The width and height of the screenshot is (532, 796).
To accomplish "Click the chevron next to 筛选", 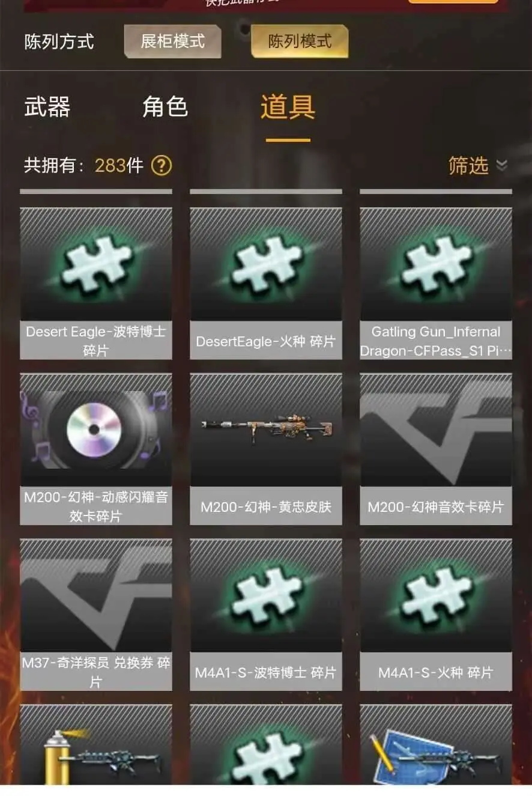I will point(502,165).
